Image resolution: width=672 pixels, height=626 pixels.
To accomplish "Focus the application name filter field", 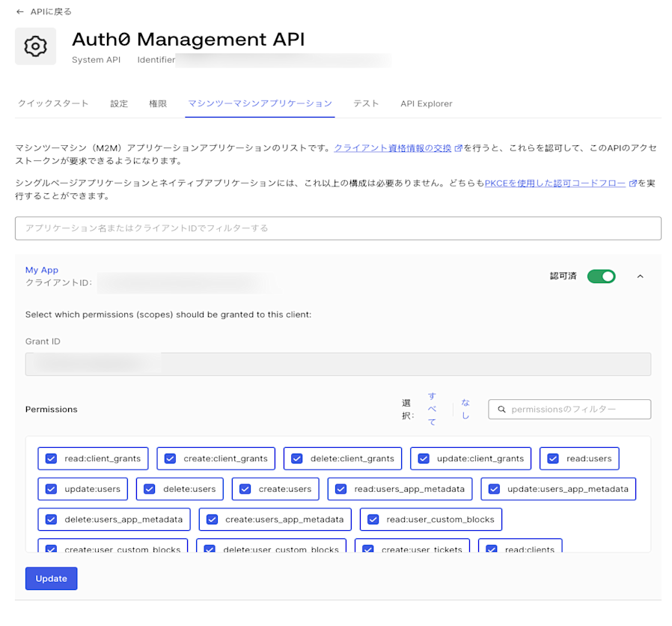I will point(338,228).
